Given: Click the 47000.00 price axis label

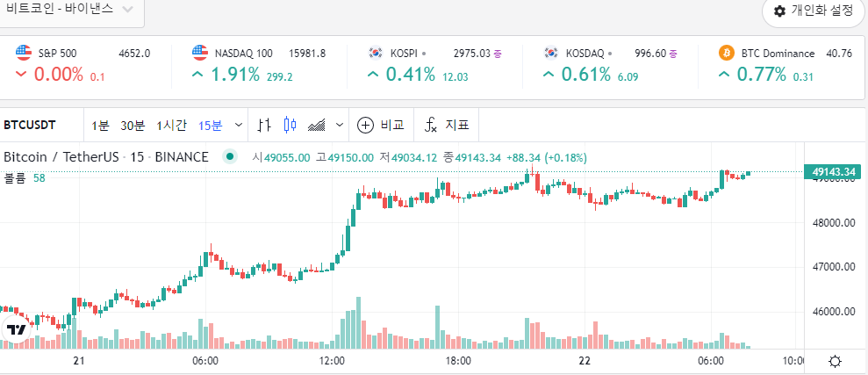Looking at the screenshot, I should coord(834,267).
